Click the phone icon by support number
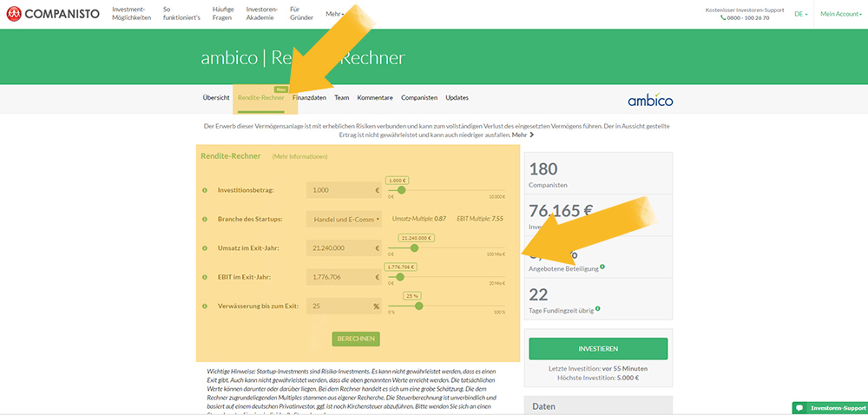This screenshot has height=415, width=868. point(723,17)
